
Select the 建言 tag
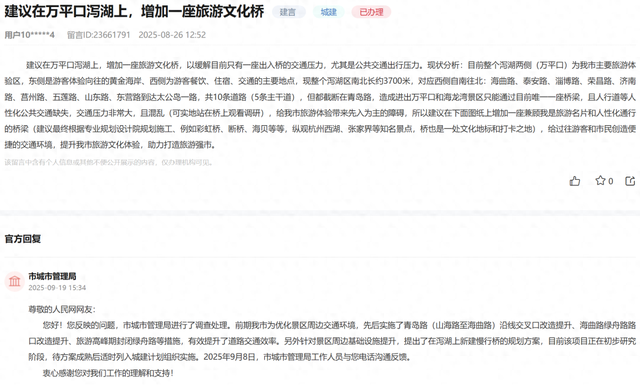pos(288,12)
